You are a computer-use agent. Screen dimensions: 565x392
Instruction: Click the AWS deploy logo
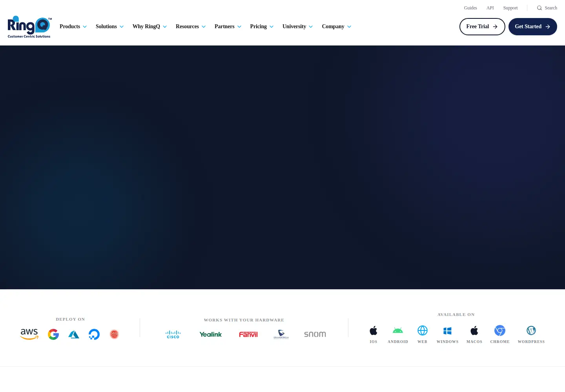click(x=29, y=334)
